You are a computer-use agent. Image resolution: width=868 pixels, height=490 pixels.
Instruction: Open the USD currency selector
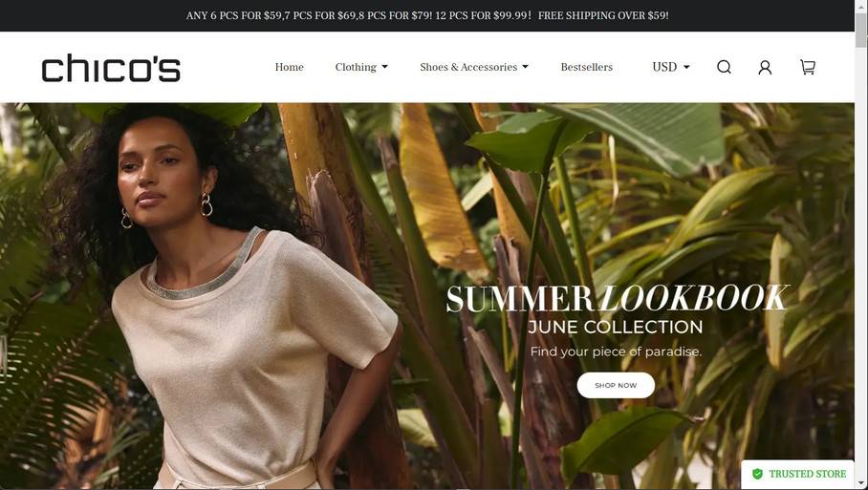pos(671,67)
